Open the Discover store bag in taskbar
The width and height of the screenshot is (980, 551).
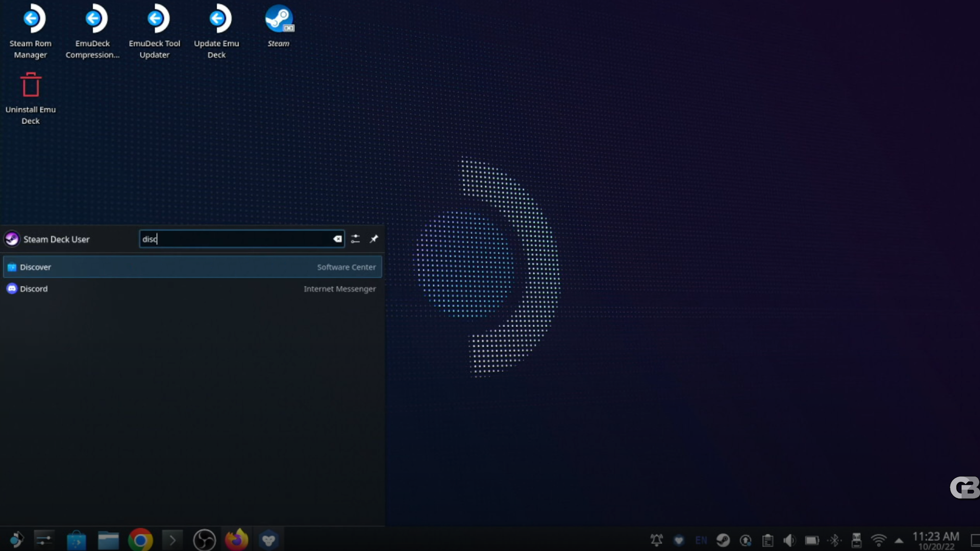coord(76,540)
